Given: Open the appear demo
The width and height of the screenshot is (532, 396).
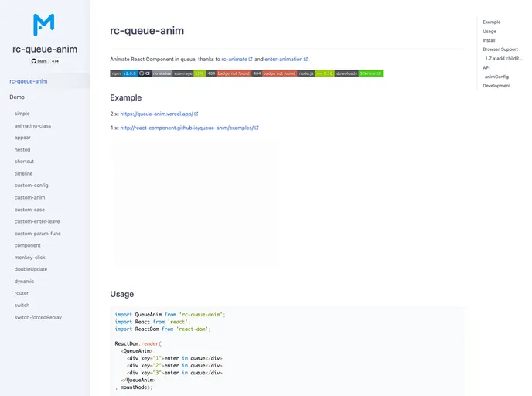Looking at the screenshot, I should coord(22,138).
